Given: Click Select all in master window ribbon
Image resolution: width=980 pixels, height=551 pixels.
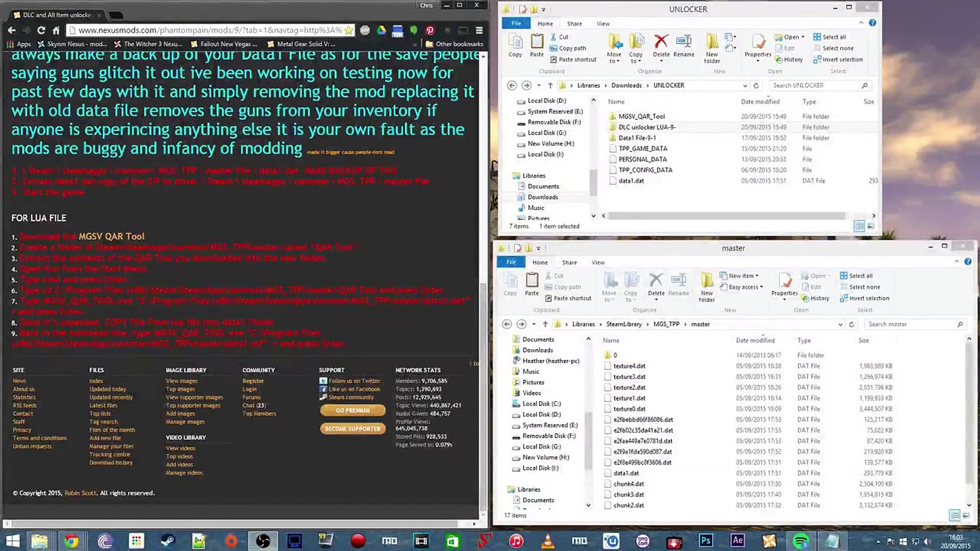Looking at the screenshot, I should point(860,276).
